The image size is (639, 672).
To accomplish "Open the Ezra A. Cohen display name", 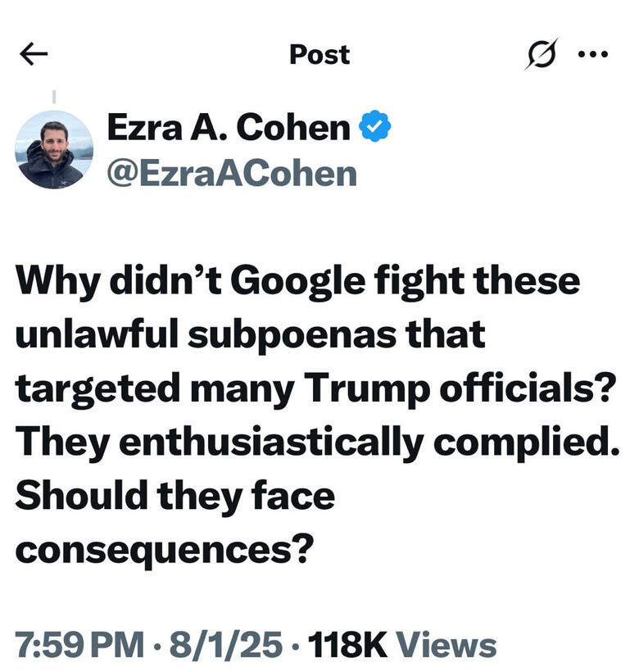I will 229,129.
